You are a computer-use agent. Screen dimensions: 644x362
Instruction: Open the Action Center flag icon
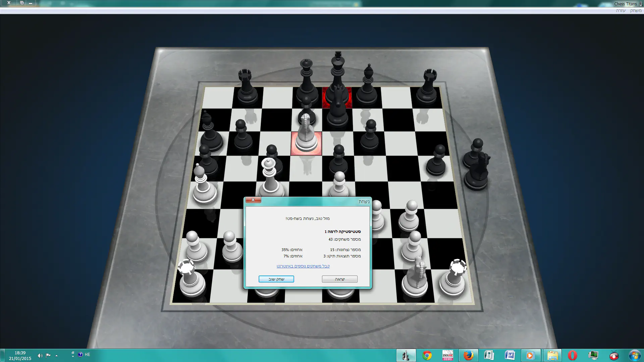coord(48,356)
